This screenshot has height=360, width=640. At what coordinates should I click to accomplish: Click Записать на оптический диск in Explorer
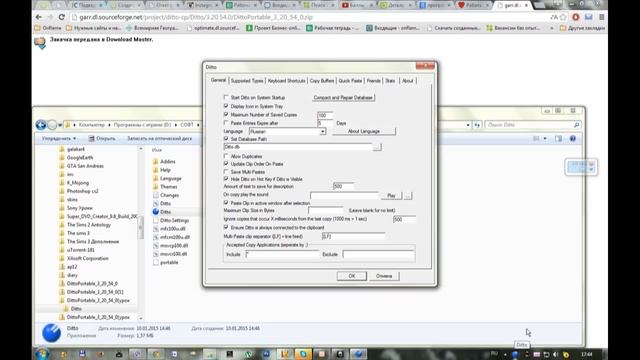tap(160, 139)
